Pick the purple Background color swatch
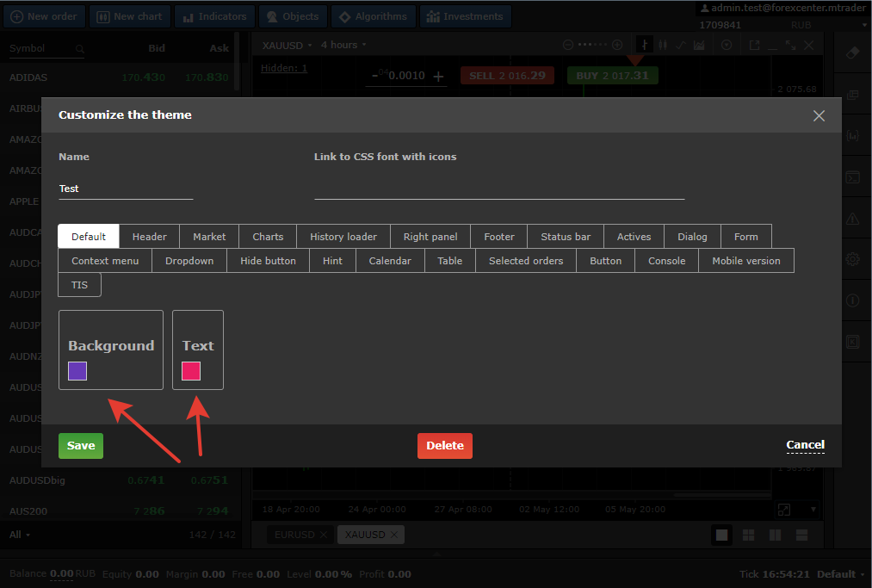This screenshot has height=588, width=872. coord(77,371)
